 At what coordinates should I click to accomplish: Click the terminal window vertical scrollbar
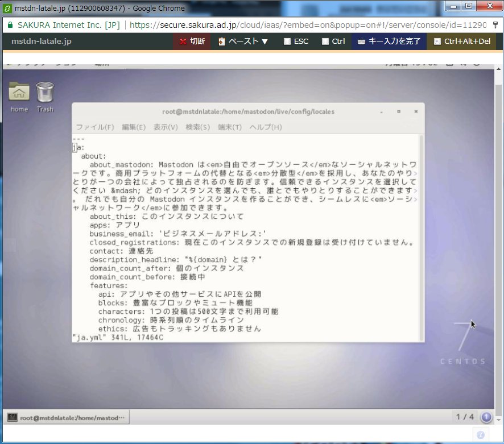pyautogui.click(x=422, y=238)
